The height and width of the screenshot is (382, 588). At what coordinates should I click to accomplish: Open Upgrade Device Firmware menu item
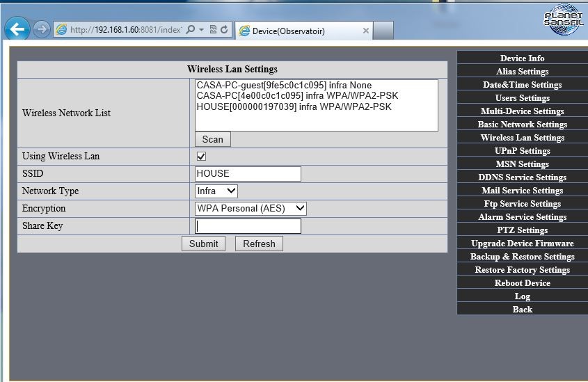pyautogui.click(x=523, y=244)
